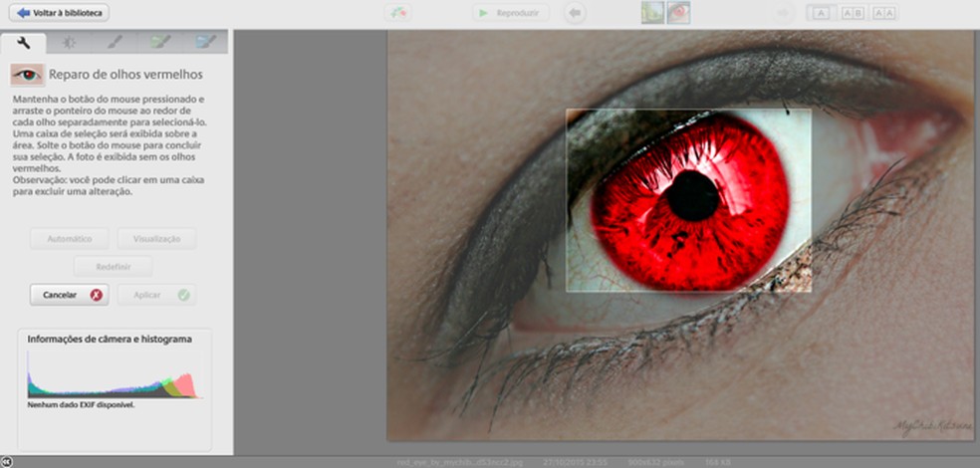The height and width of the screenshot is (468, 980).
Task: Click the red-eye selection box to remove it
Action: (688, 200)
